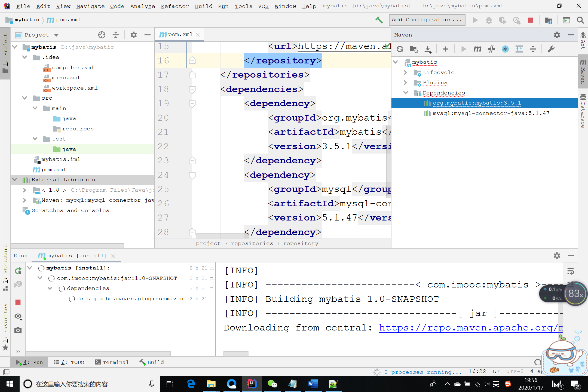
Task: Toggle Skip Tests mode in Maven
Action: (x=505, y=49)
